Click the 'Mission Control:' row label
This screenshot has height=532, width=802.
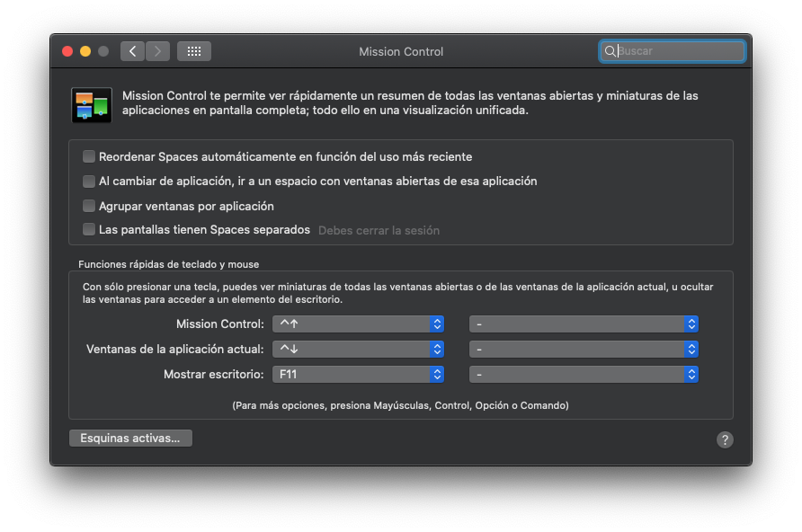click(x=220, y=324)
